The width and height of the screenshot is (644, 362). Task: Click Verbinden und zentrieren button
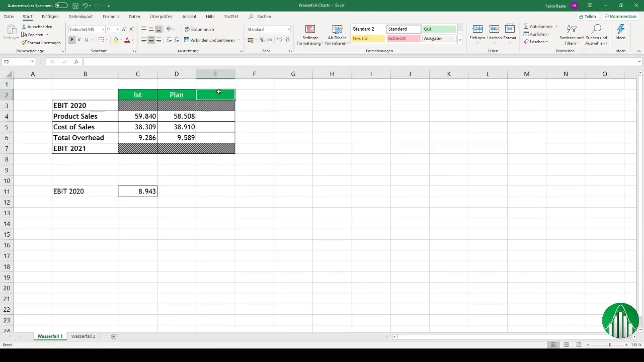(210, 40)
